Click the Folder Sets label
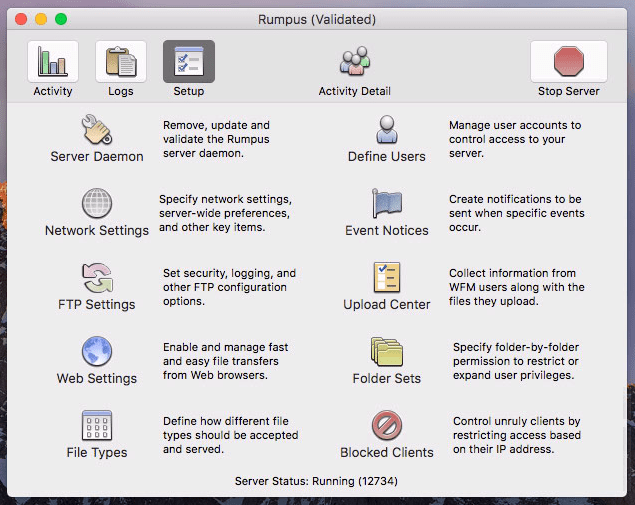Screen dimensions: 635x505 [x=387, y=379]
